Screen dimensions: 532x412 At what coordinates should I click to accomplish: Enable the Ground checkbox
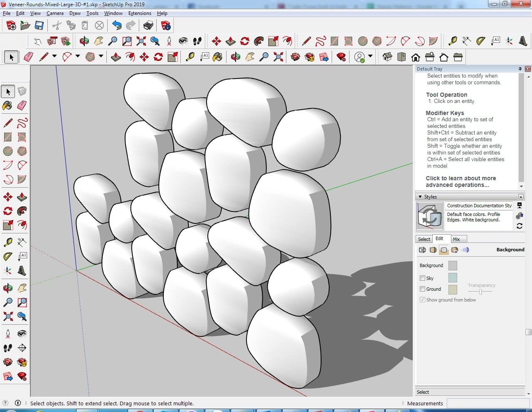422,289
